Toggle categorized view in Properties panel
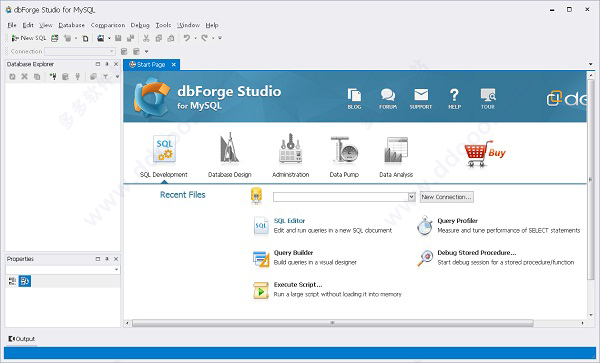The image size is (600, 363). tap(12, 281)
